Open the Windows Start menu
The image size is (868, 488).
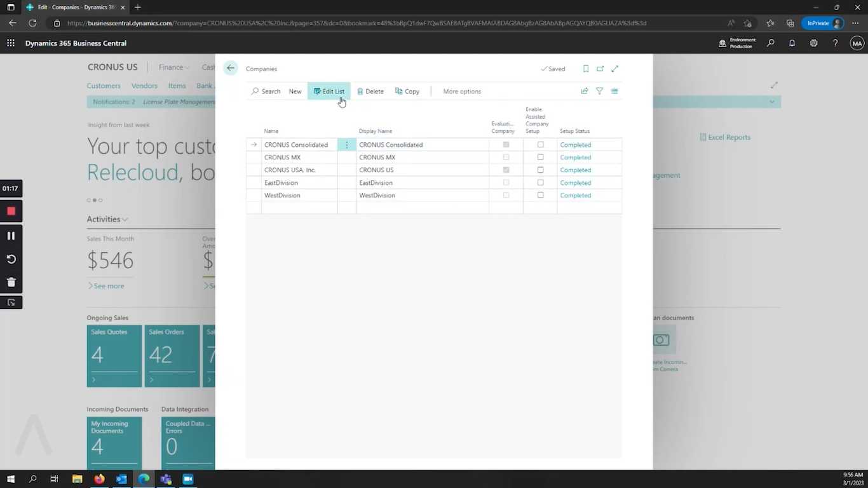coord(11,479)
